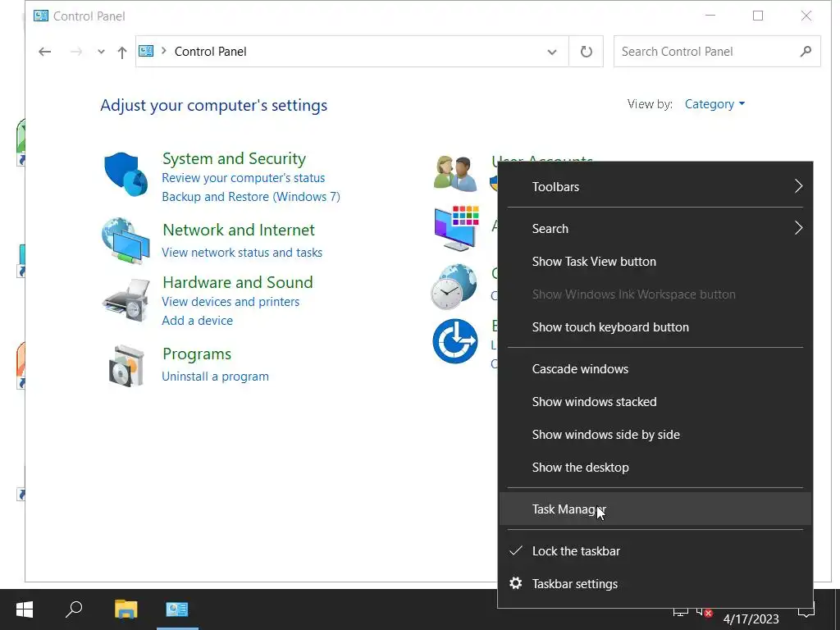This screenshot has height=630, width=840.
Task: Open the Action Center notification icon
Action: point(806,610)
